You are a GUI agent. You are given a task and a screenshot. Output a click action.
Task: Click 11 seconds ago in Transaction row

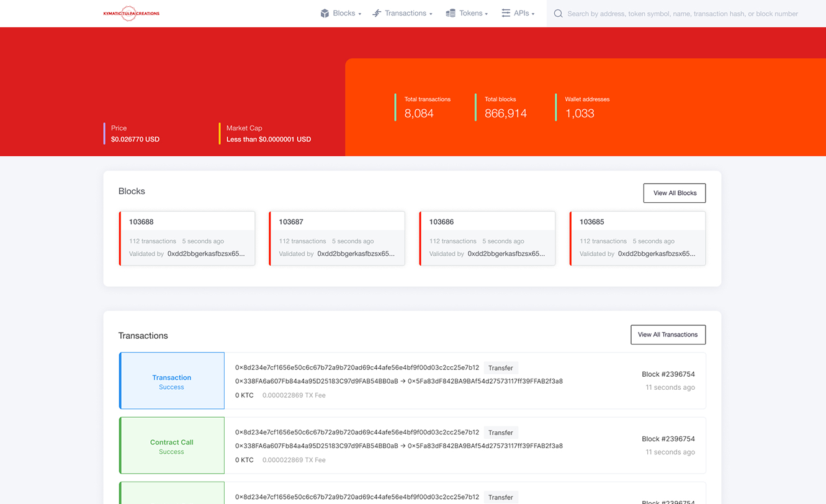pos(670,387)
